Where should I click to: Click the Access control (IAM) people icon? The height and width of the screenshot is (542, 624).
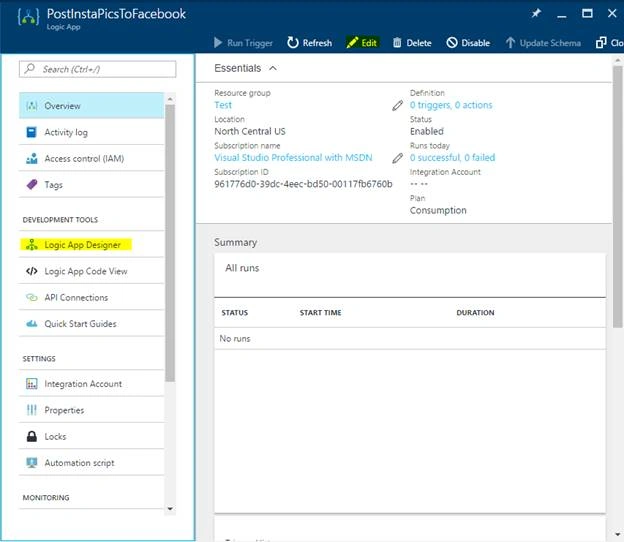pos(31,158)
